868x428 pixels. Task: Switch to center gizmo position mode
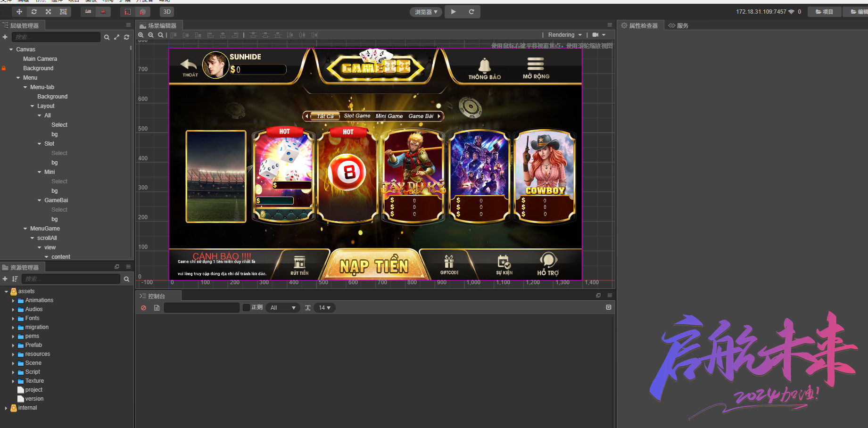103,12
